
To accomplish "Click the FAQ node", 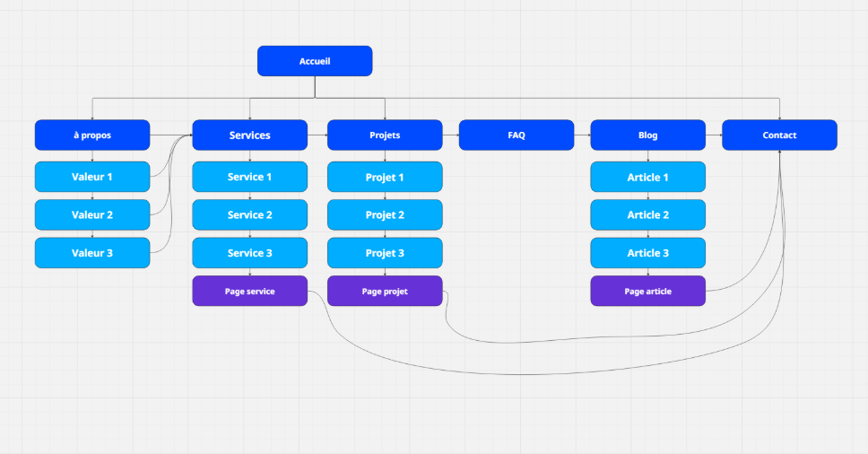I will (x=516, y=135).
